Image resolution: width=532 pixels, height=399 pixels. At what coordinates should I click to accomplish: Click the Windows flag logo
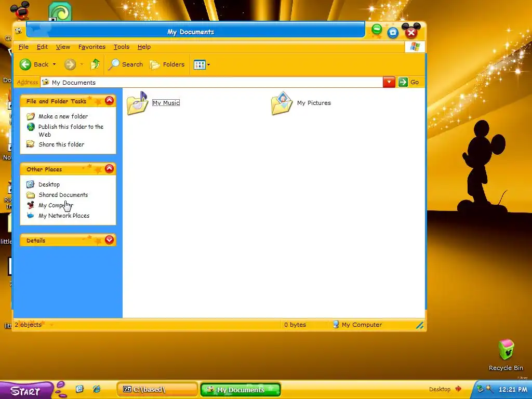tap(415, 47)
